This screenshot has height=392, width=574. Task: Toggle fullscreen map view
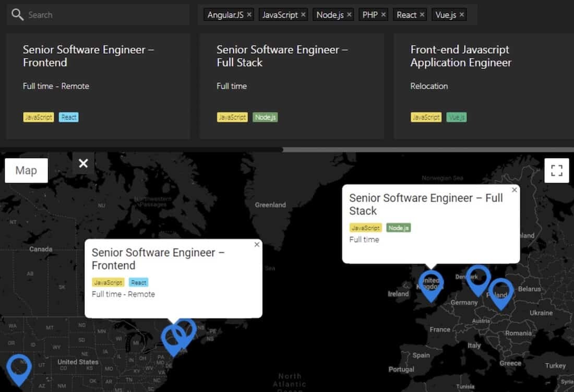556,171
